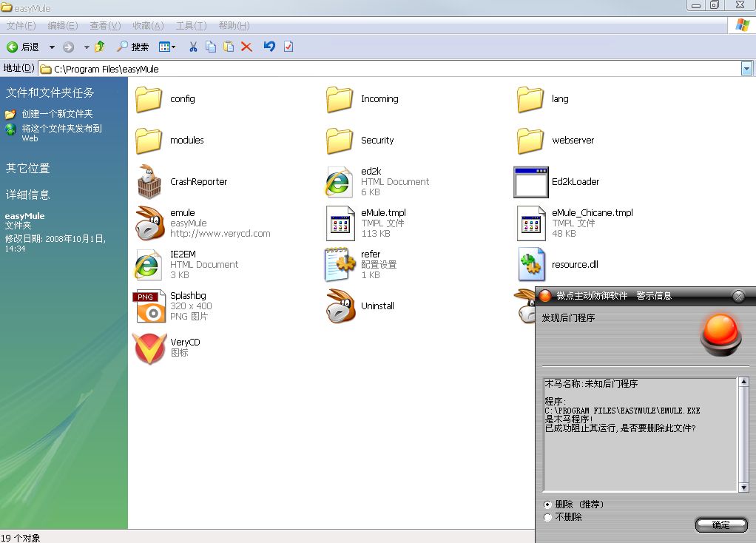Close the 微点主动防御软件 alert dialog
This screenshot has height=543, width=756.
(x=738, y=296)
